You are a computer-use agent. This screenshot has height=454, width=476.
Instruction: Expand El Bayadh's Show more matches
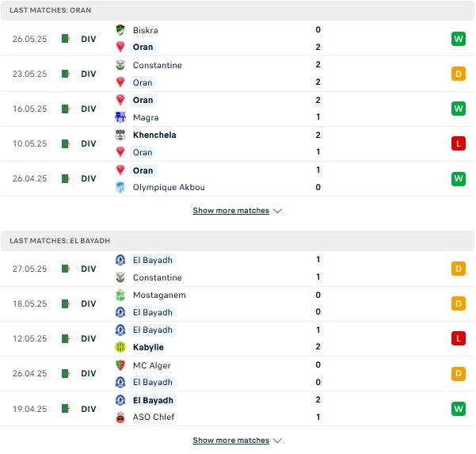[x=237, y=441]
